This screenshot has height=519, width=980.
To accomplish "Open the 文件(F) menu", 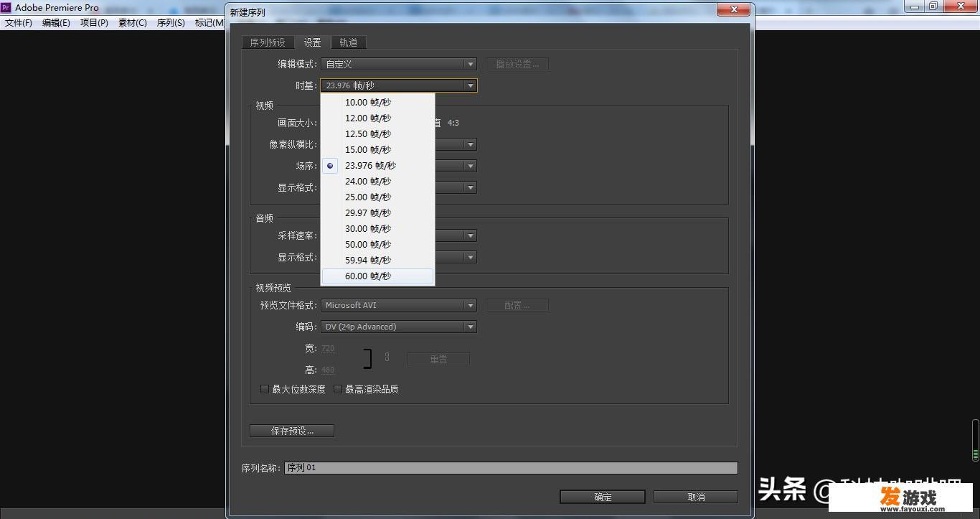I will [x=19, y=23].
